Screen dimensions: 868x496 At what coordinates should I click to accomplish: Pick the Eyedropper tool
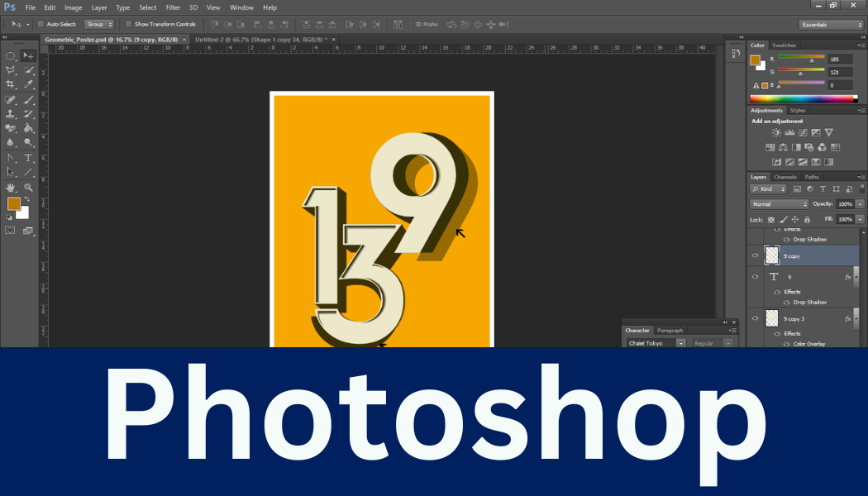[x=28, y=84]
